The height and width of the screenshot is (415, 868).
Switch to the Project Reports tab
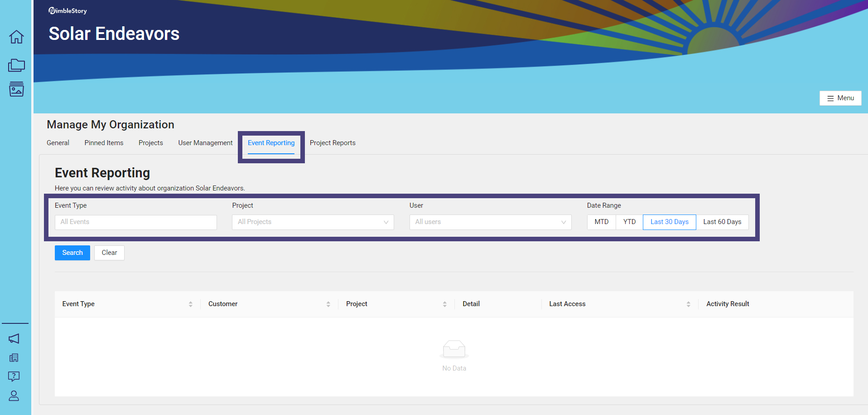[333, 143]
